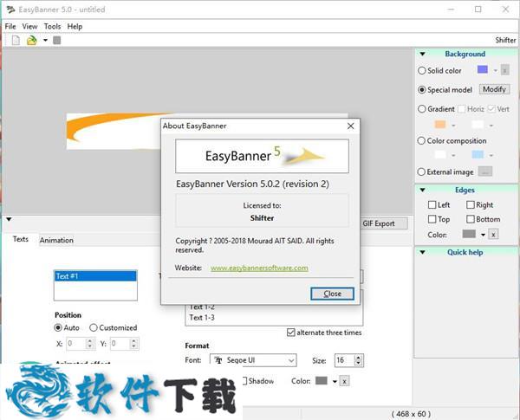The image size is (520, 420).
Task: Enable the Left edge checkbox
Action: coord(432,205)
